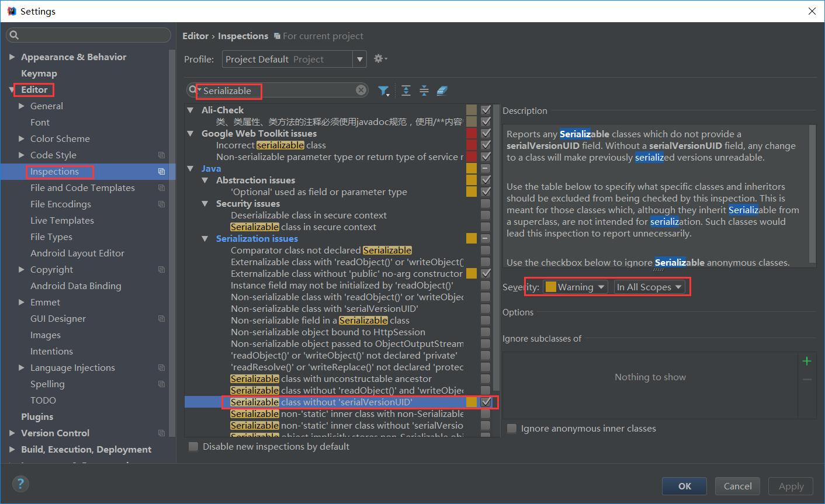Enable 'Serializable class in secure context' checkbox
The width and height of the screenshot is (825, 504).
[486, 227]
